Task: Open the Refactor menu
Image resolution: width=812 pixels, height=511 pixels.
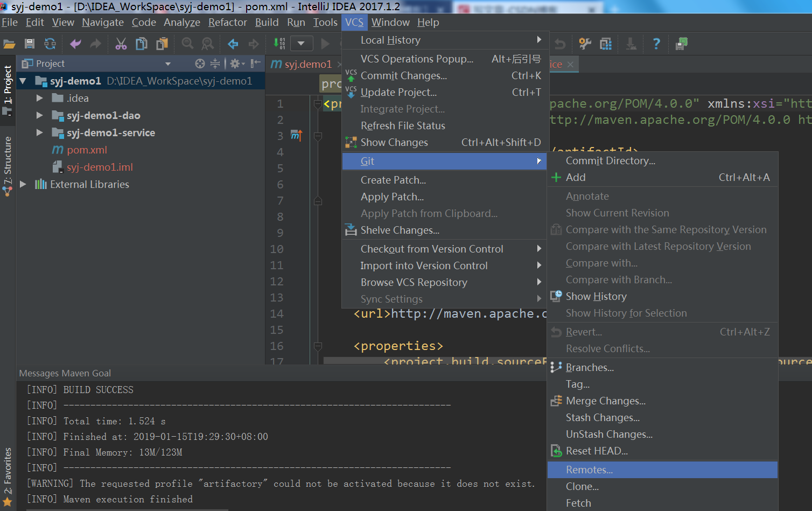Action: 228,22
